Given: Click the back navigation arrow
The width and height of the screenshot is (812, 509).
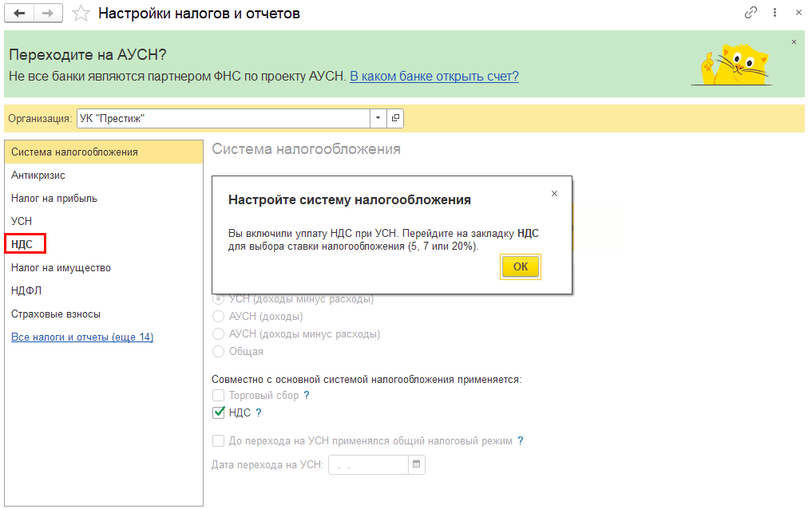Looking at the screenshot, I should (21, 13).
